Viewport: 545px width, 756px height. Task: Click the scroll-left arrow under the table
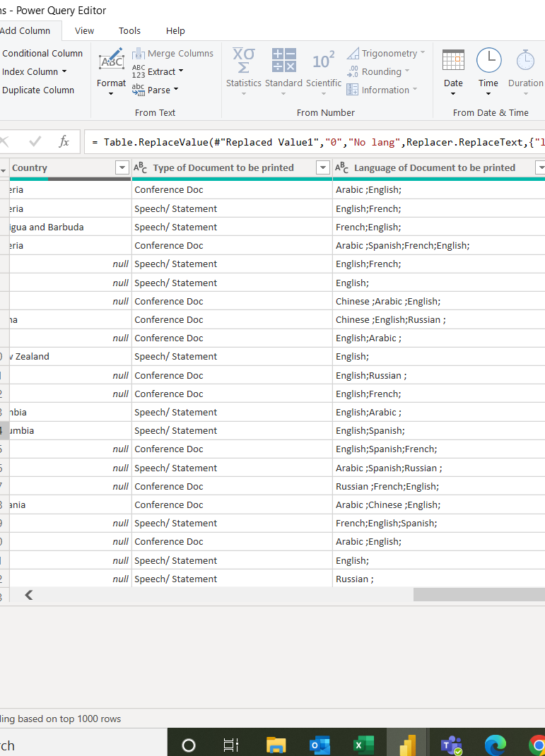pyautogui.click(x=29, y=595)
